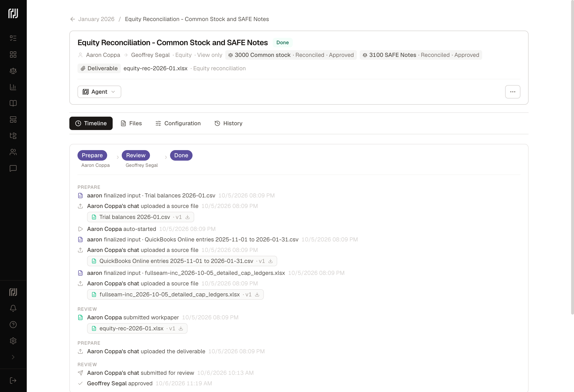The width and height of the screenshot is (574, 392).
Task: Open the layout panels sidebar icon
Action: [x=13, y=120]
